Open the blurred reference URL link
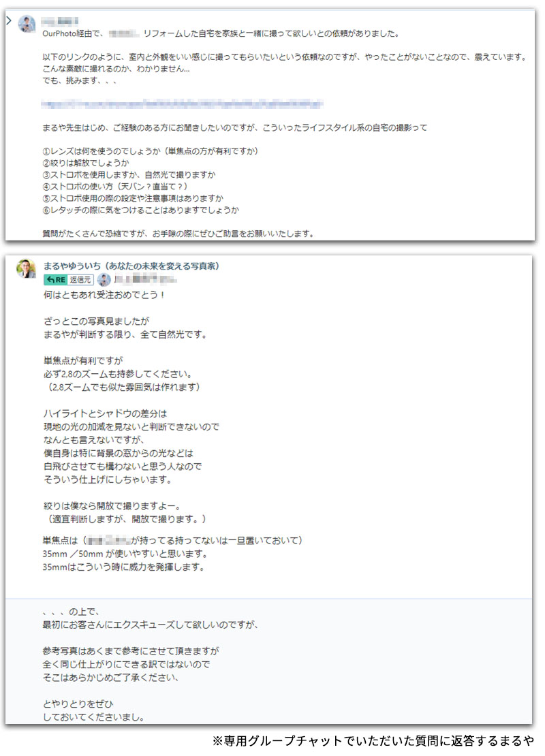 tap(182, 104)
